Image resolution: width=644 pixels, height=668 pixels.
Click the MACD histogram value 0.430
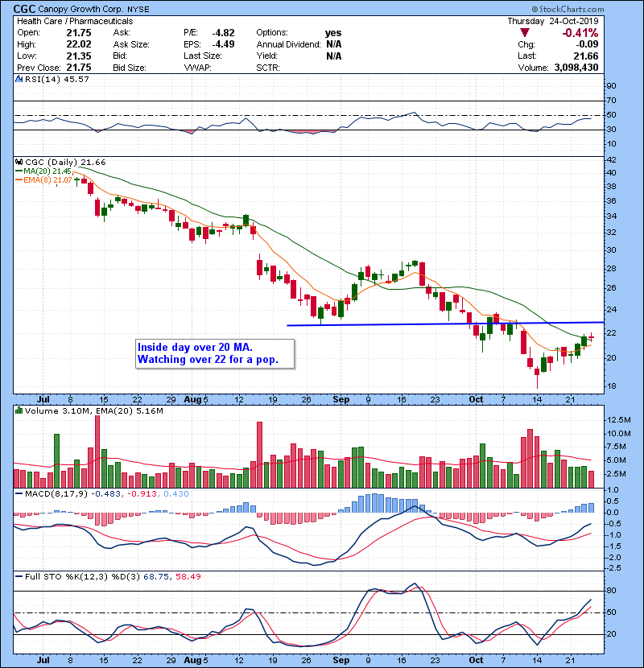pos(176,494)
